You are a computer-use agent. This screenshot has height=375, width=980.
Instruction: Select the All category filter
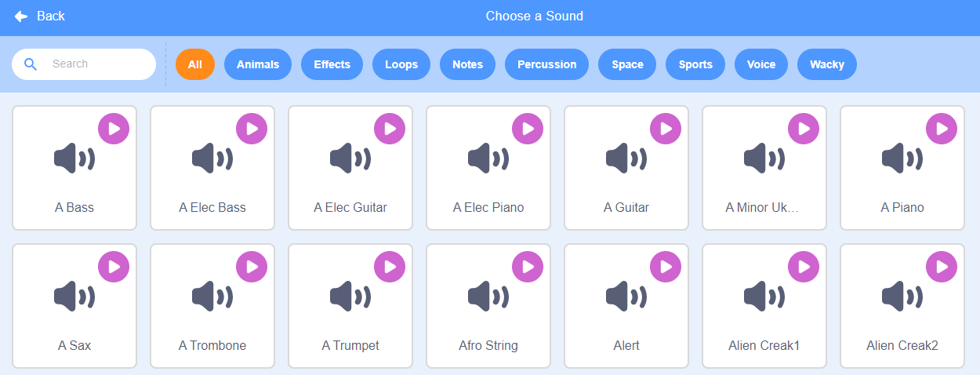click(195, 64)
